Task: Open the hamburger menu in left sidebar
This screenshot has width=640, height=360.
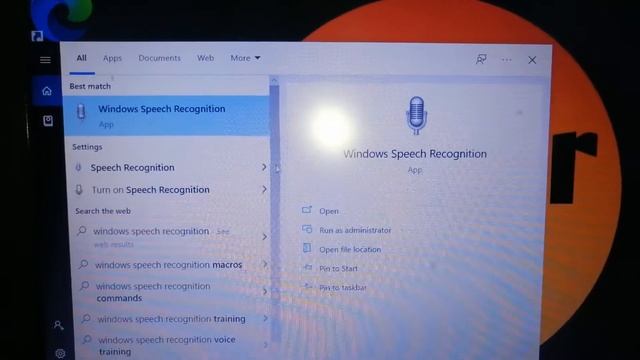Action: 45,60
